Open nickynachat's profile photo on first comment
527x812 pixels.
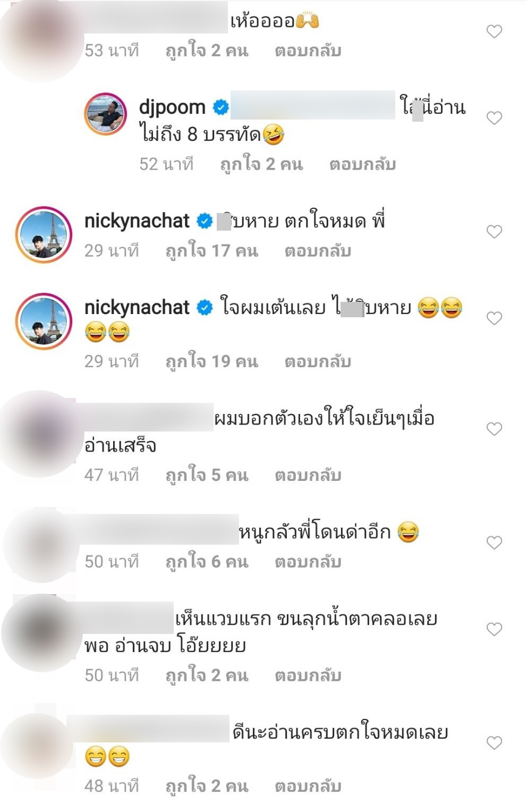coord(44,234)
